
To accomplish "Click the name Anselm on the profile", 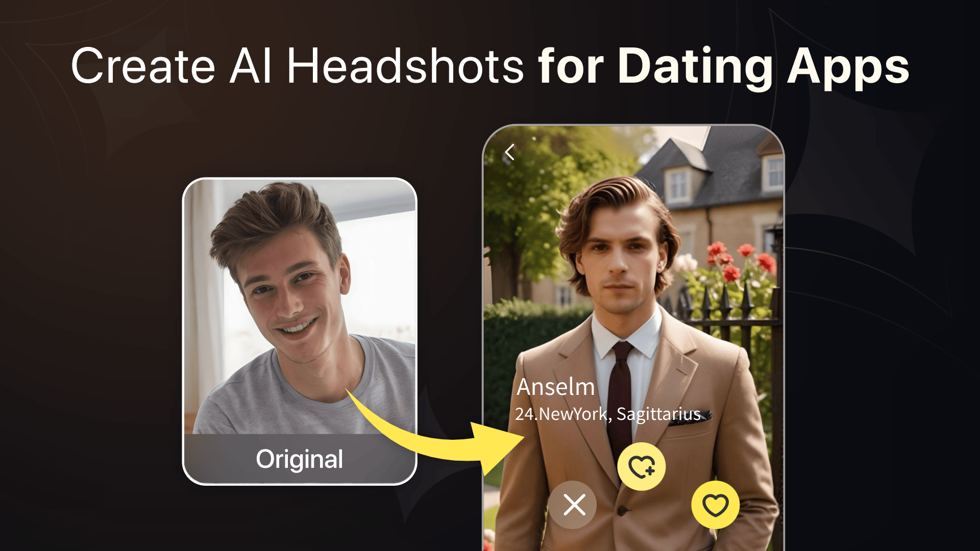I will (556, 387).
